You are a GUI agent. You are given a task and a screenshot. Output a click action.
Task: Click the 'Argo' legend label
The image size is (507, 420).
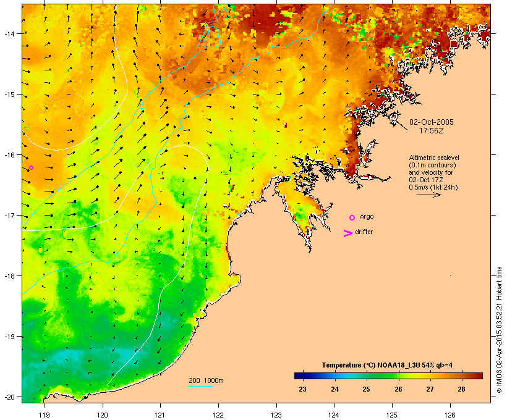[x=367, y=216]
